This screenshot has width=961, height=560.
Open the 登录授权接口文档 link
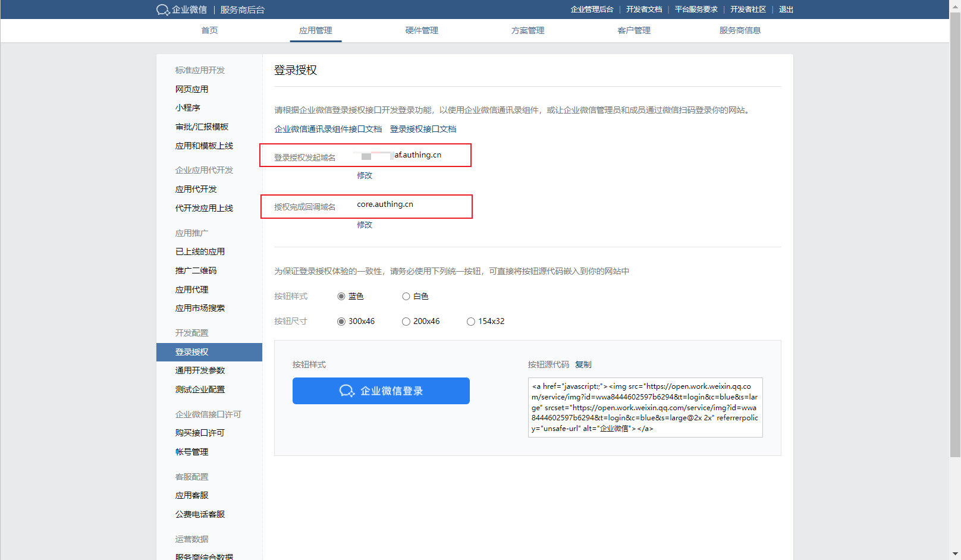coord(423,128)
